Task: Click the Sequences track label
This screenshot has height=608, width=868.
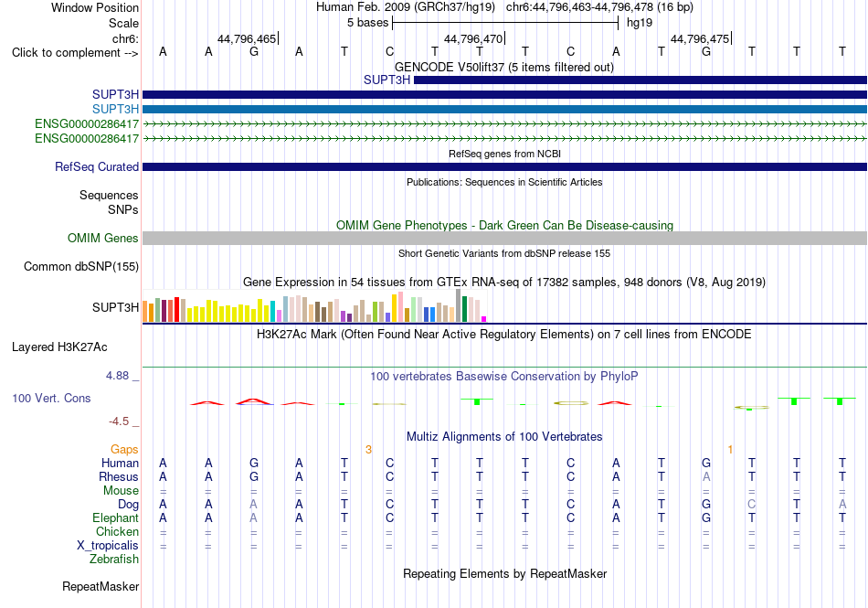Action: (109, 195)
